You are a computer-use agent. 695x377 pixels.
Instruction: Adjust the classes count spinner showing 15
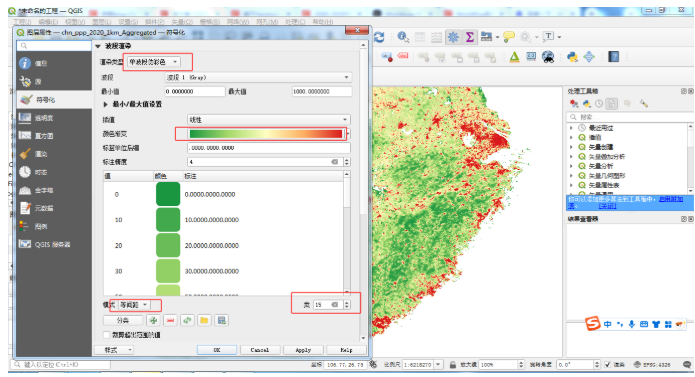tap(347, 305)
